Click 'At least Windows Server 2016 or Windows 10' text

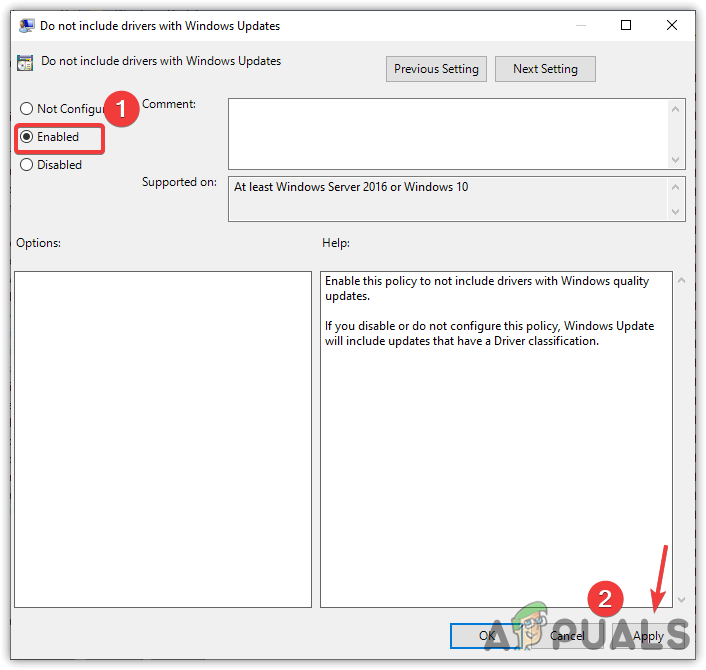tap(351, 187)
